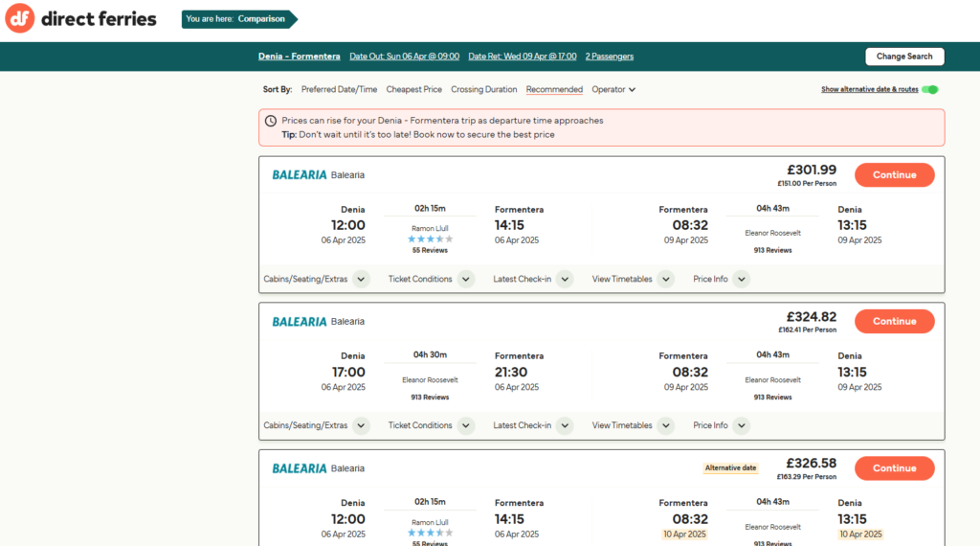Screen dimensions: 980x546
Task: Click the Eleanor Roosevelt ship name in first card
Action: [x=772, y=233]
